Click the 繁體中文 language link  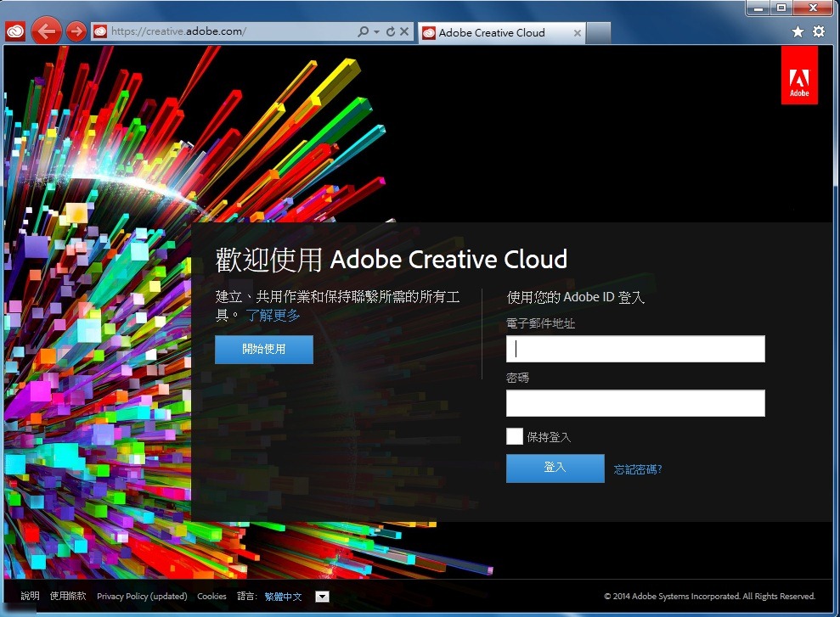click(x=283, y=596)
